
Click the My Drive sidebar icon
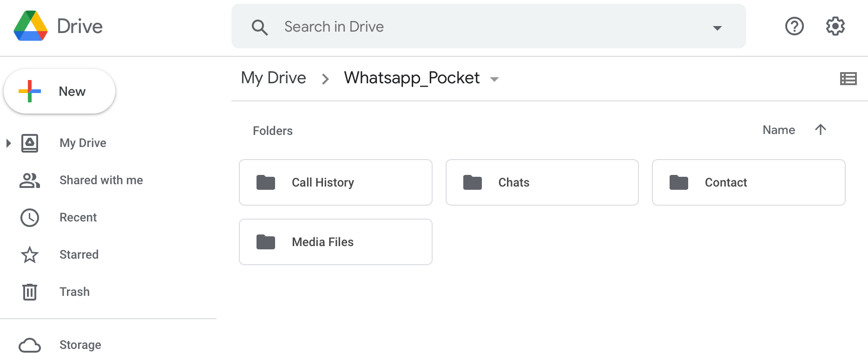[30, 143]
